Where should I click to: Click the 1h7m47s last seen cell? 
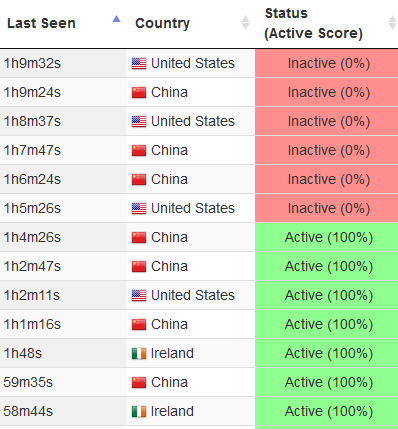(x=63, y=150)
